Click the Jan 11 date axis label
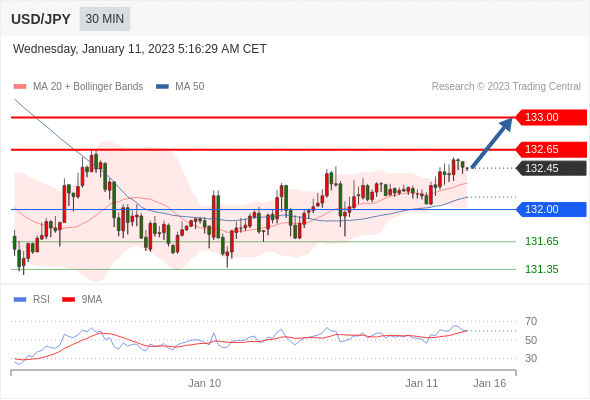The image size is (590, 400). pos(421,383)
